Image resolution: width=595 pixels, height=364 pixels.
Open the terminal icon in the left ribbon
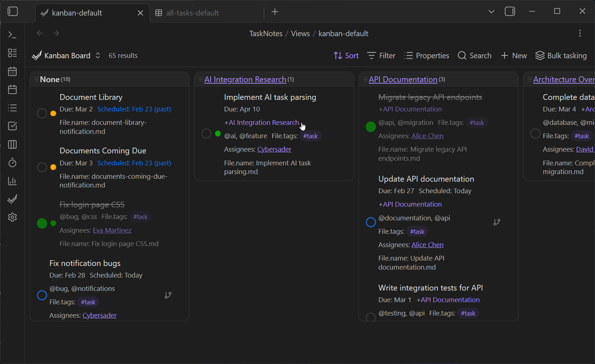point(12,35)
